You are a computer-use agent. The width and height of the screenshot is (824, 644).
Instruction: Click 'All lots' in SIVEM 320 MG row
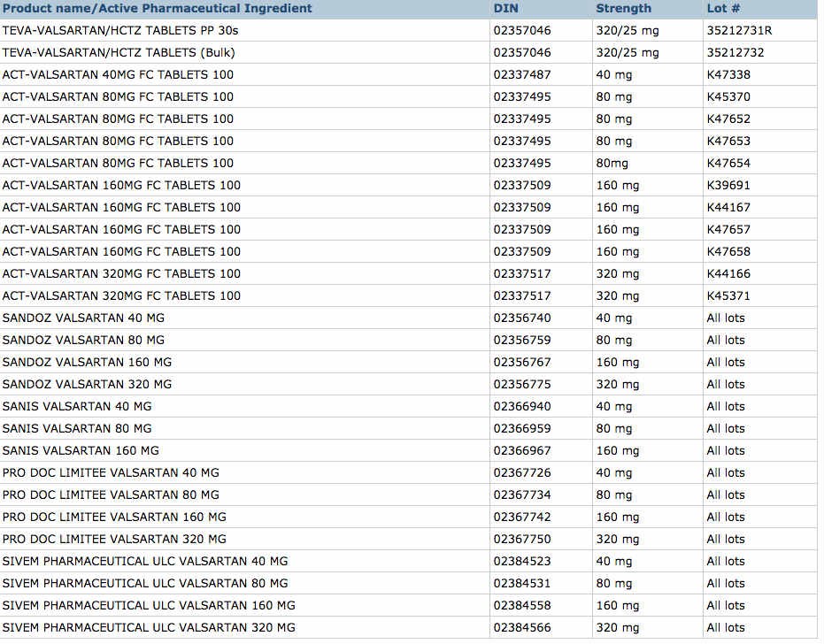pos(726,626)
